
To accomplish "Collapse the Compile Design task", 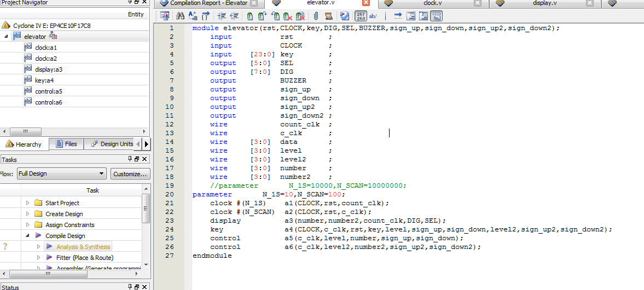I will click(x=28, y=236).
